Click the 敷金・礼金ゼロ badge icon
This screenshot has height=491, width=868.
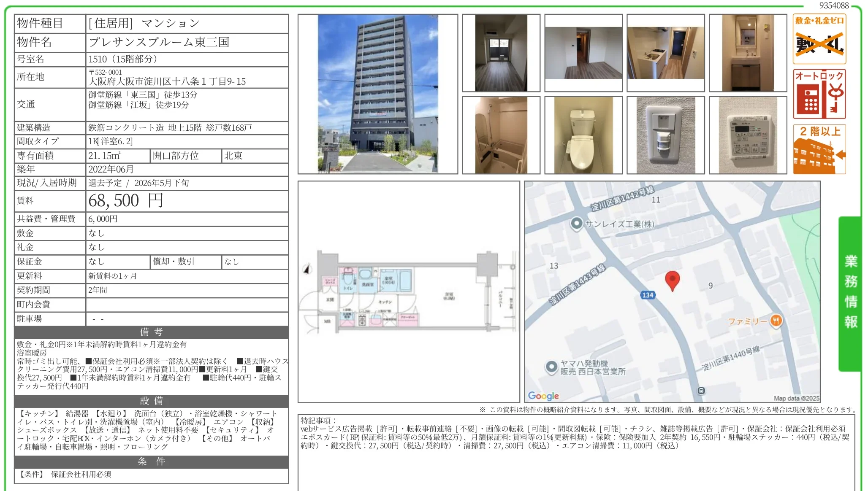(819, 39)
